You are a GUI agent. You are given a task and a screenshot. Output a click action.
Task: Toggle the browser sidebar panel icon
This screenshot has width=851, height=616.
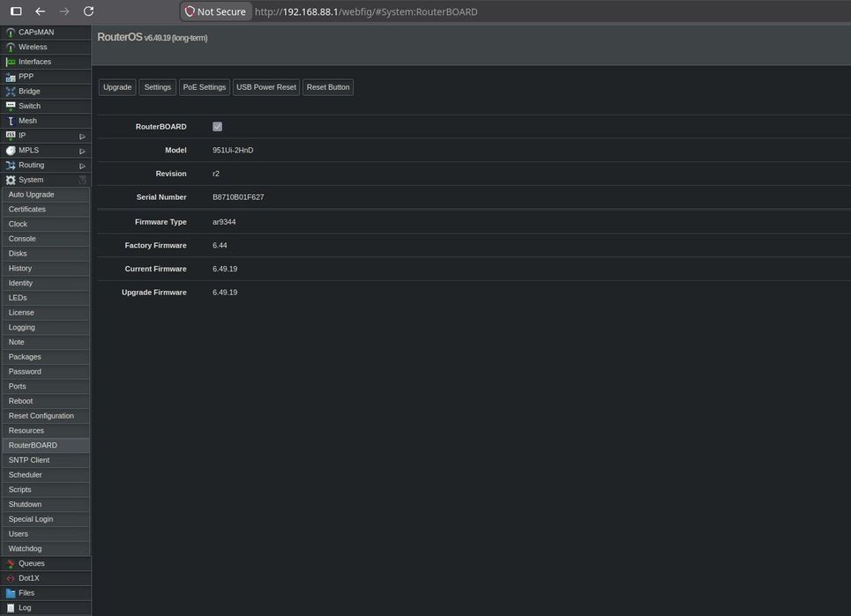tap(16, 11)
